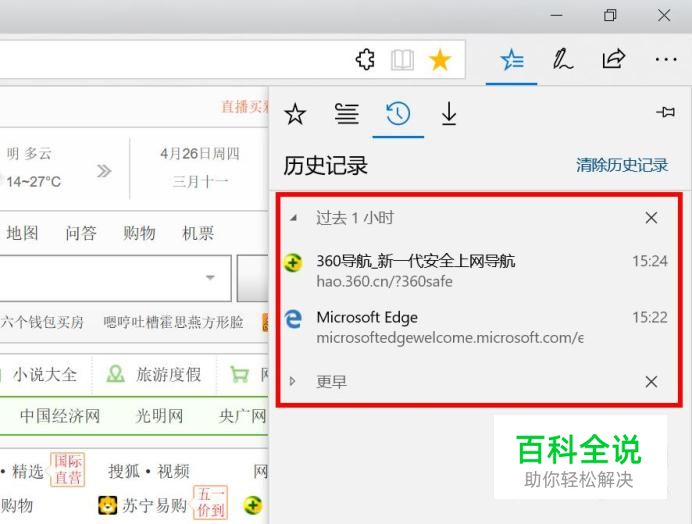Click the Share icon in the toolbar
Viewport: 692px width, 524px height.
point(614,59)
